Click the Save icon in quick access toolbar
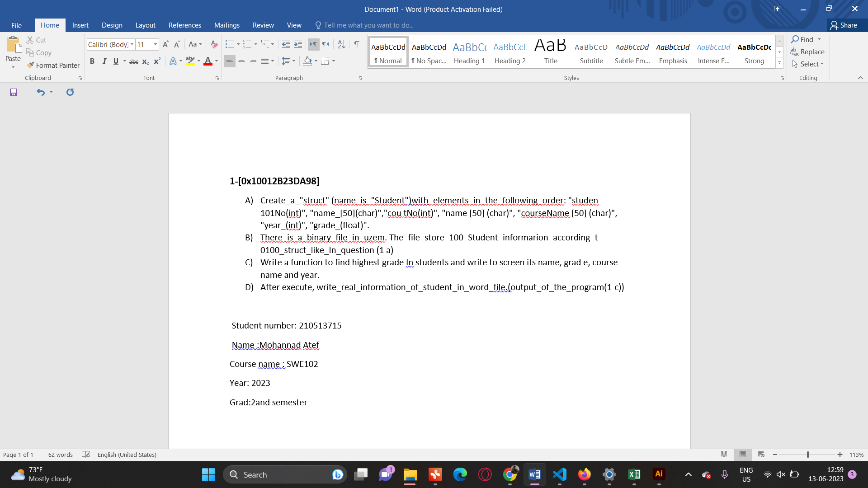868x488 pixels. [14, 92]
